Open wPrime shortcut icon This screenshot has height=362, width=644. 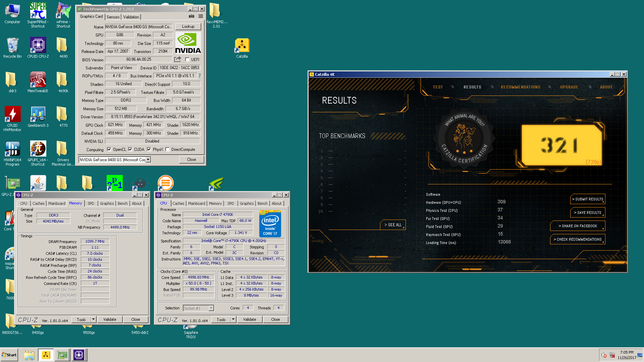point(63,15)
